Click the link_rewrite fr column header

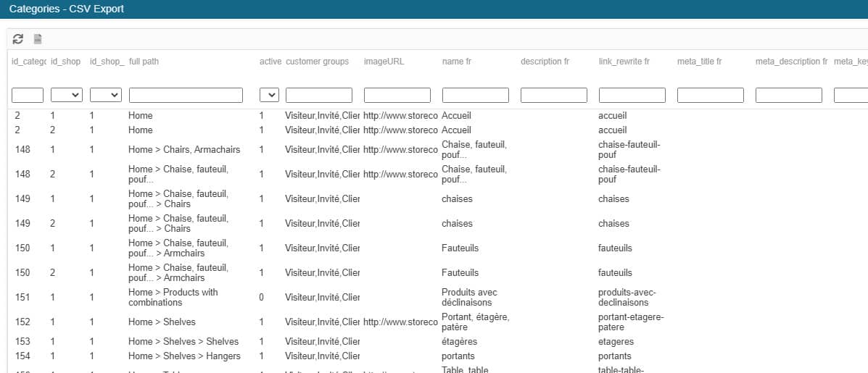tap(624, 62)
